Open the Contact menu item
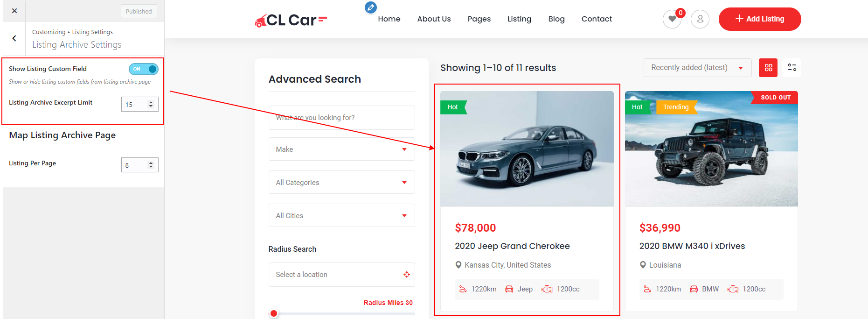 click(x=597, y=19)
